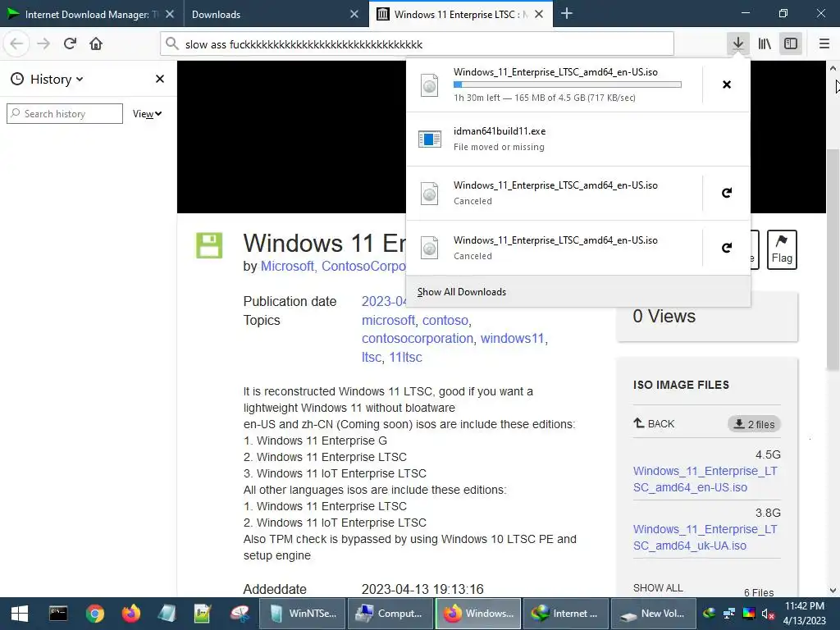Open the taskbar clock and date
The image size is (840, 630).
[x=805, y=614]
